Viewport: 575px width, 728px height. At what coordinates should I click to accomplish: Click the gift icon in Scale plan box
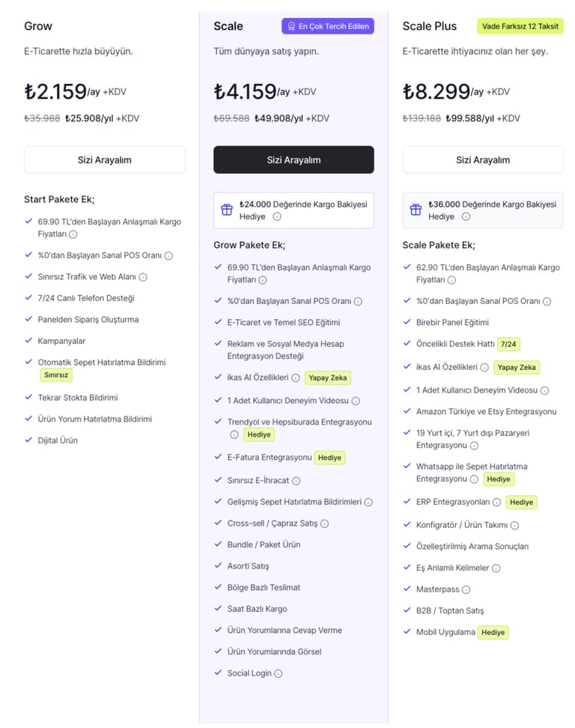(227, 210)
